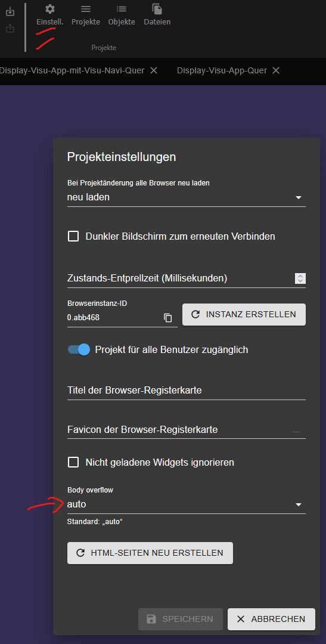Click the INSTANZ ERSTELLEN button
326x644 pixels.
point(244,315)
